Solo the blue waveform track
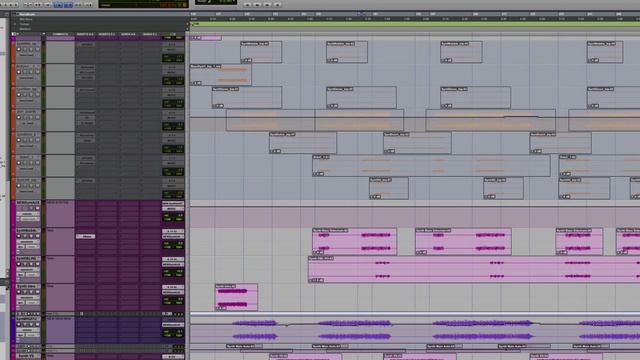Image resolution: width=640 pixels, height=360 pixels. [x=31, y=324]
